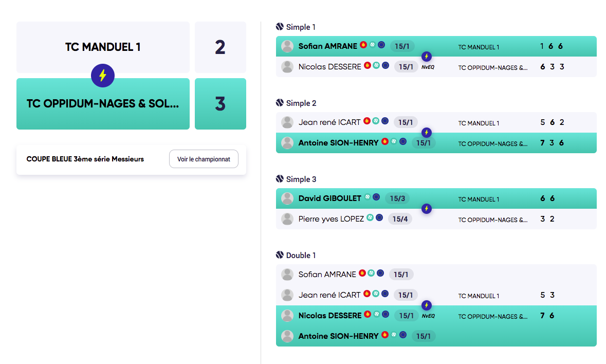Image resolution: width=606 pixels, height=364 pixels.
Task: Select the TC MANDUEL 1 team card
Action: pos(103,47)
